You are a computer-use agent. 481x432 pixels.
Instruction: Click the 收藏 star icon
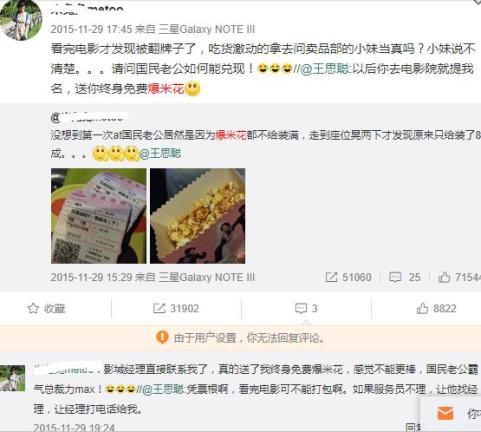pyautogui.click(x=33, y=308)
